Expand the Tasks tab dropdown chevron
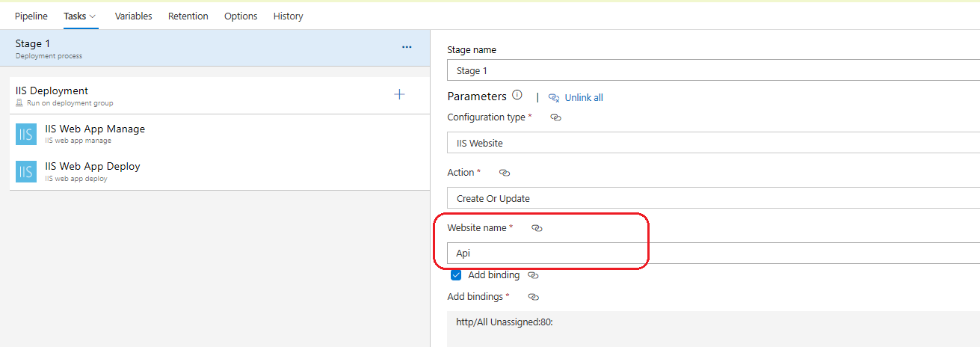Viewport: 980px width, 347px height. (x=93, y=16)
